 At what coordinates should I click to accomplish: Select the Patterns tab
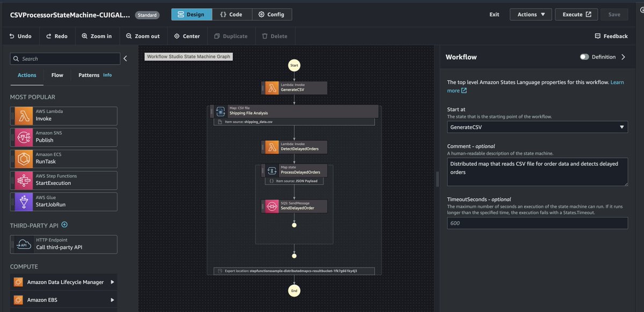coord(89,75)
